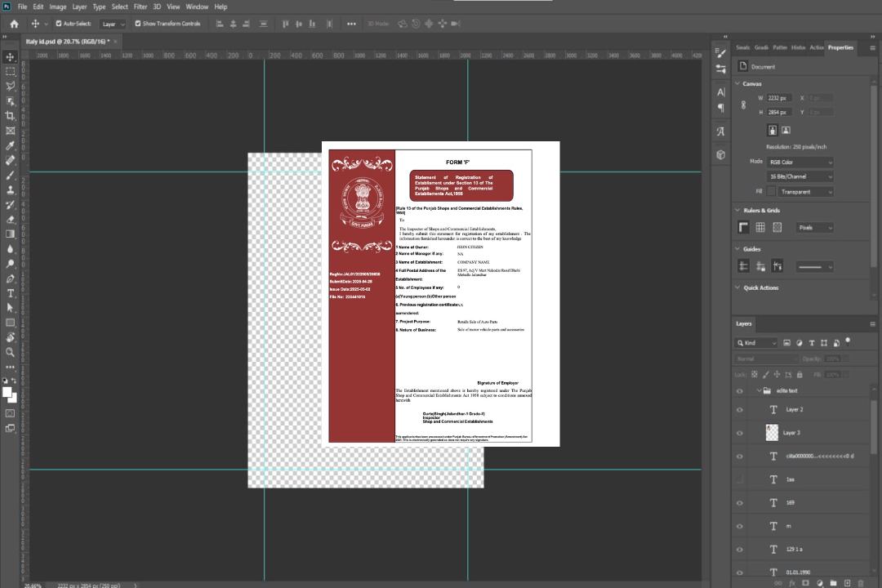The height and width of the screenshot is (588, 882).
Task: Click lock guides icon in Guides section
Action: pyautogui.click(x=760, y=267)
